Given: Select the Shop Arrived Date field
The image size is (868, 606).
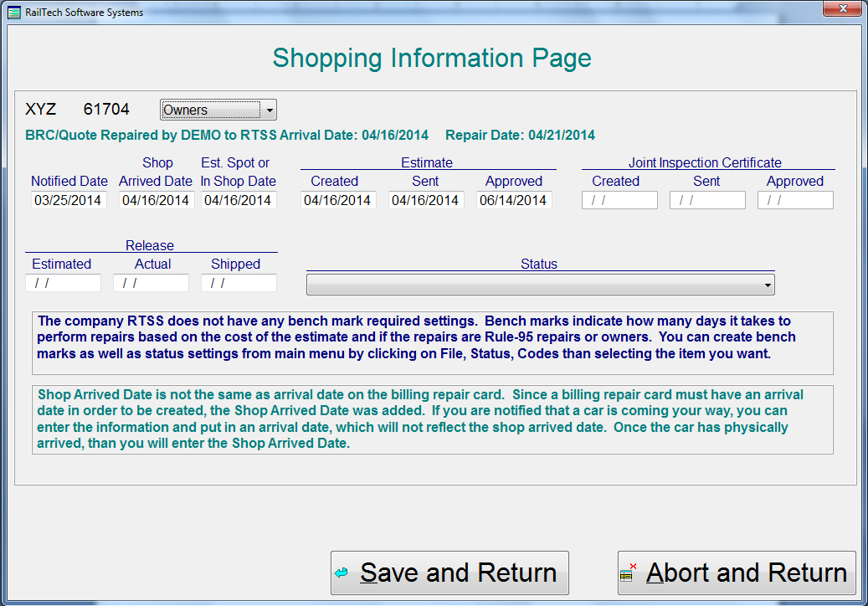Looking at the screenshot, I should click(157, 201).
